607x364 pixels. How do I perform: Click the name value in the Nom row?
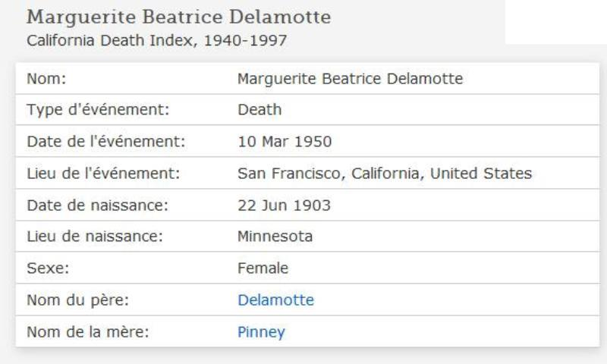pyautogui.click(x=350, y=78)
